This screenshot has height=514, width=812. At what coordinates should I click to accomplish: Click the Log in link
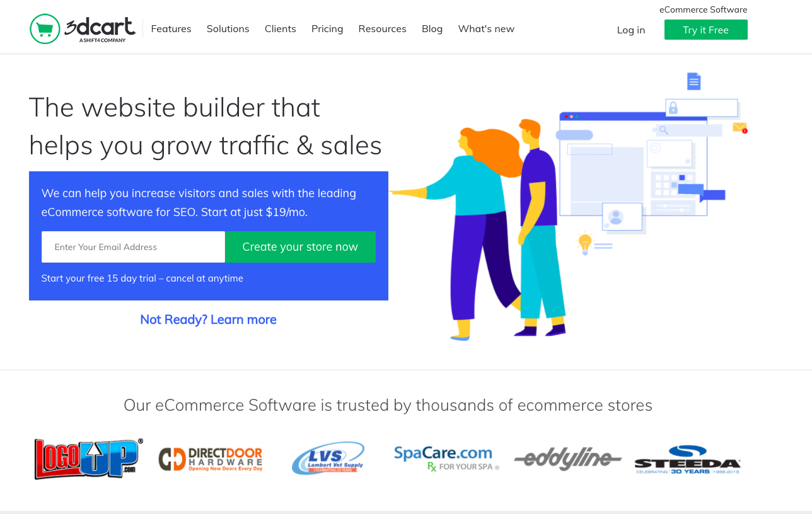tap(631, 30)
